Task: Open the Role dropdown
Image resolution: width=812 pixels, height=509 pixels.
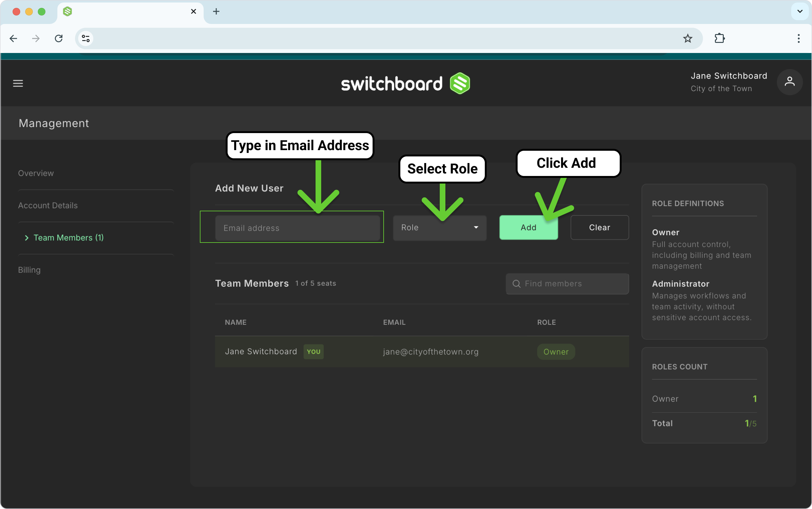Action: click(x=440, y=228)
